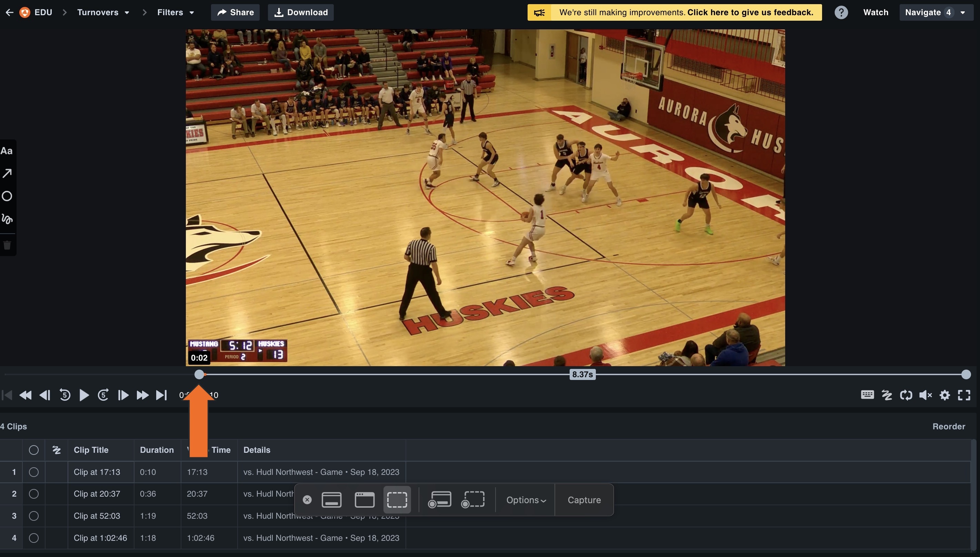The height and width of the screenshot is (557, 980).
Task: Click the Capture button
Action: 584,500
